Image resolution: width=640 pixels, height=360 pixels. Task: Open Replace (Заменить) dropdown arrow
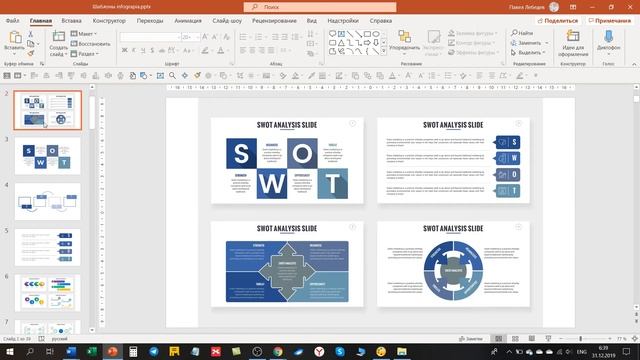(x=547, y=43)
